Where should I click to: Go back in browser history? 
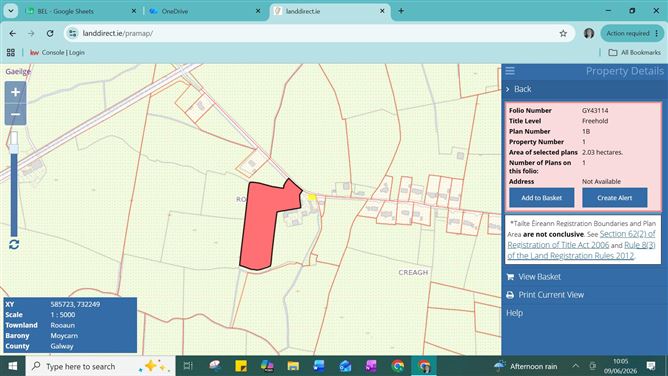[x=12, y=33]
